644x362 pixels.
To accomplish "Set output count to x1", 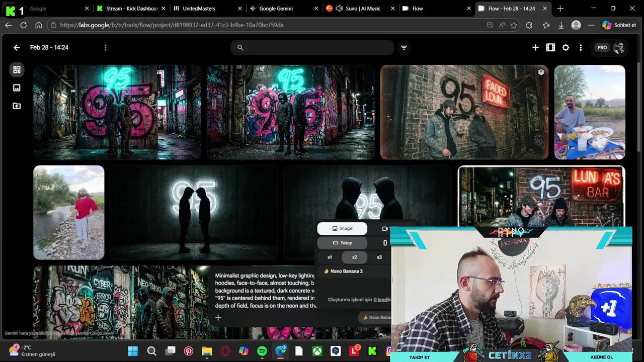I will [330, 257].
